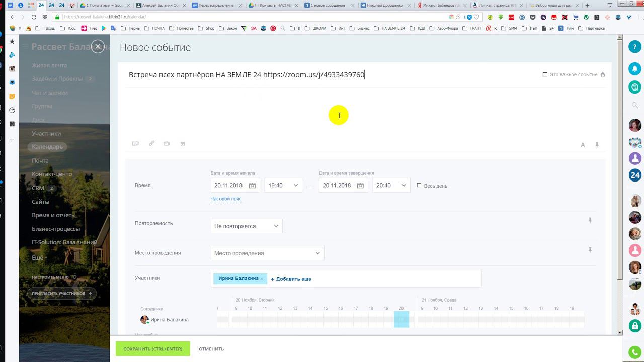Switch to 'Контакты НАСТАВ' browser tab
Screen dimensions: 644x362
[274, 5]
